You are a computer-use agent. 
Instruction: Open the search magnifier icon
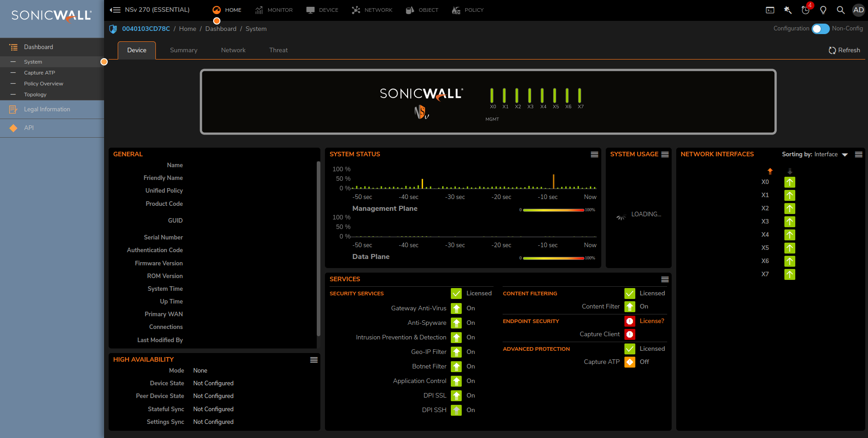841,10
